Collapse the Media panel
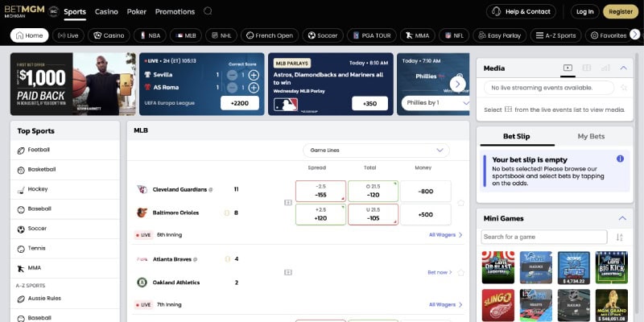 pos(623,68)
